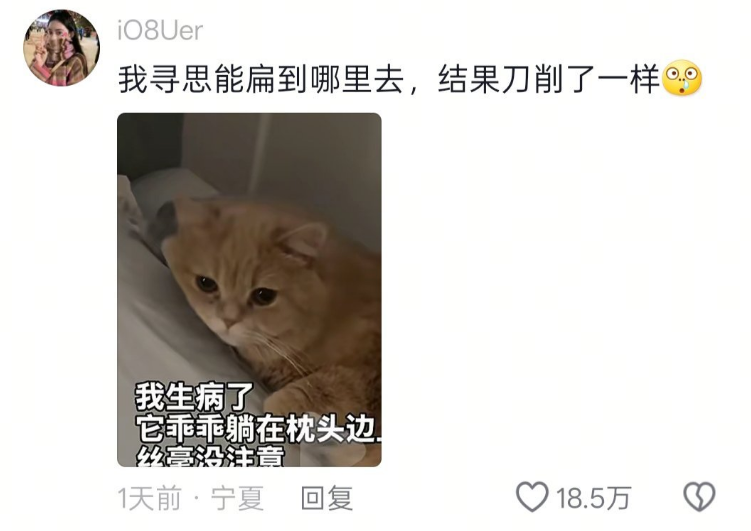Click the cut-off 丝毫没注意 caption line
The width and height of the screenshot is (751, 531).
(x=210, y=456)
